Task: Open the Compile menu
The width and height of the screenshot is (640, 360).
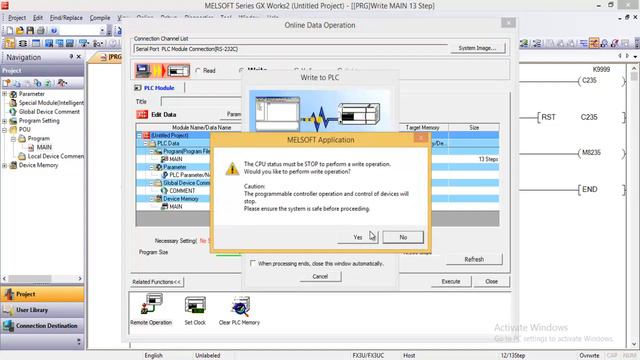Action: pyautogui.click(x=100, y=18)
